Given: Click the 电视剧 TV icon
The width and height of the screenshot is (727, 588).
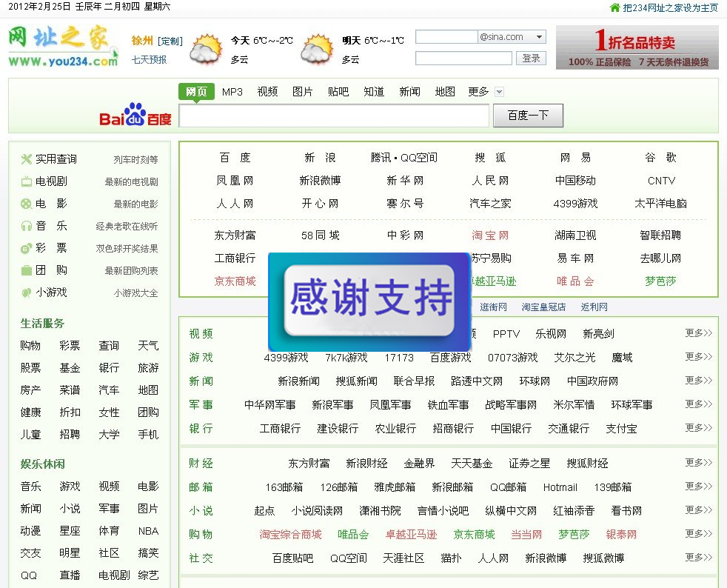Looking at the screenshot, I should tap(27, 181).
